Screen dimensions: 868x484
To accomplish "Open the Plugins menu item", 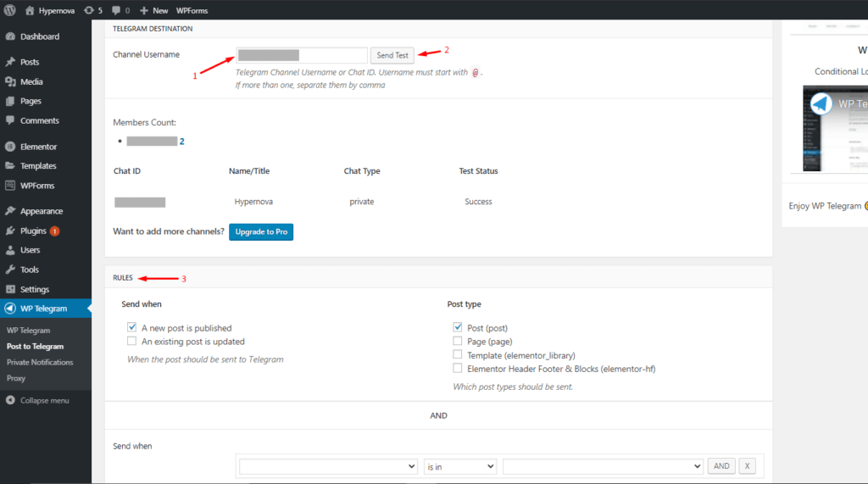I will click(33, 231).
